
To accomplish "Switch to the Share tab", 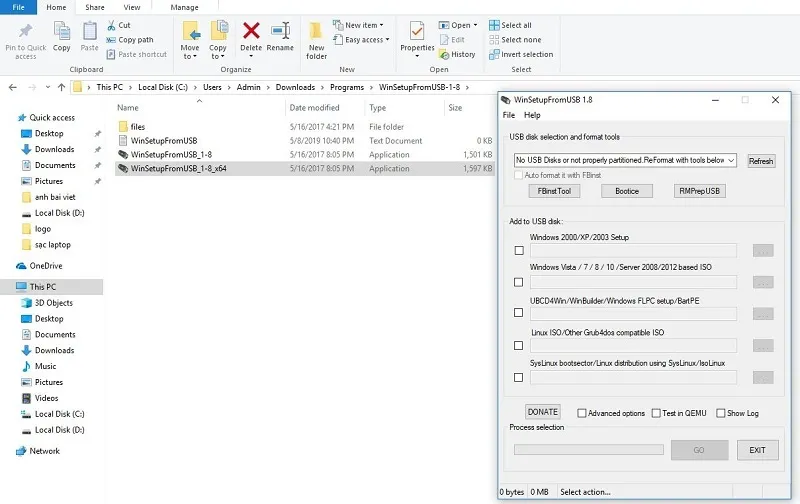I will tap(94, 7).
